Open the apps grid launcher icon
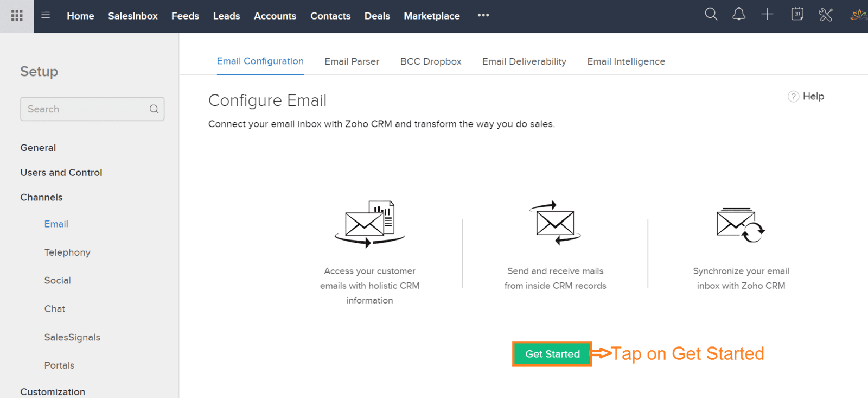The width and height of the screenshot is (868, 398). [17, 16]
